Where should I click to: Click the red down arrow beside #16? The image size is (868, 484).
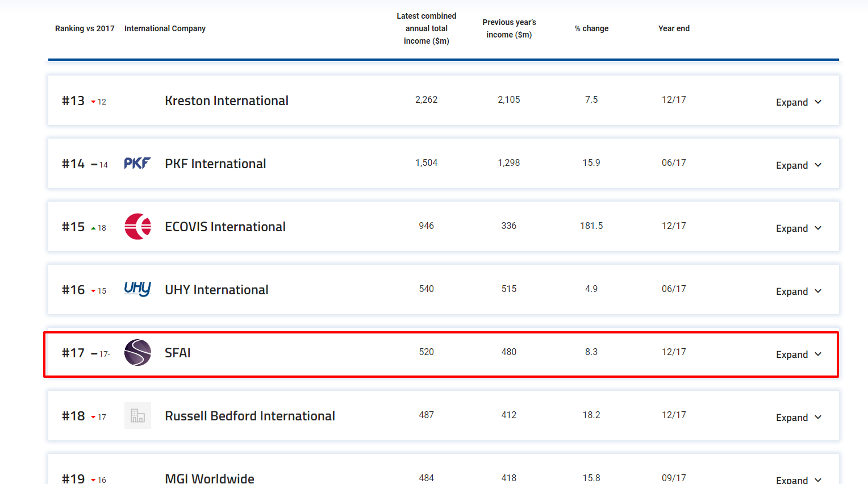click(93, 291)
